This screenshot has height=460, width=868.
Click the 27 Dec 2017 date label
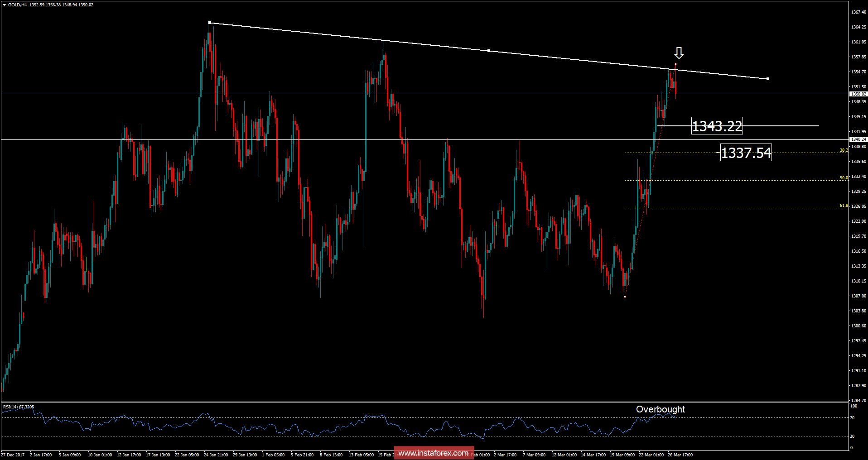pos(13,455)
